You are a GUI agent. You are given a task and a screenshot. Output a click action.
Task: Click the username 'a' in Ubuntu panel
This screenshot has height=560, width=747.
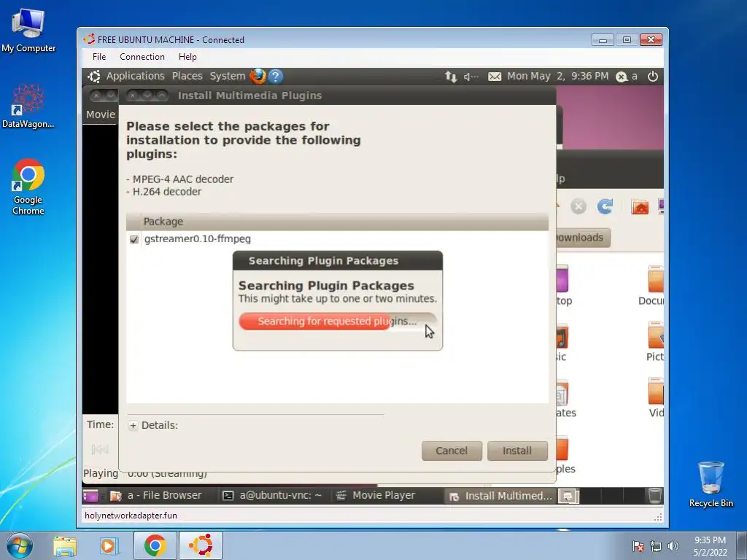[x=635, y=76]
